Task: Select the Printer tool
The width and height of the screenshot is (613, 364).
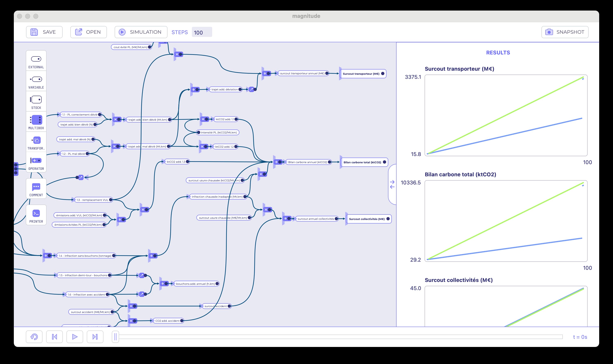Action: tap(36, 215)
